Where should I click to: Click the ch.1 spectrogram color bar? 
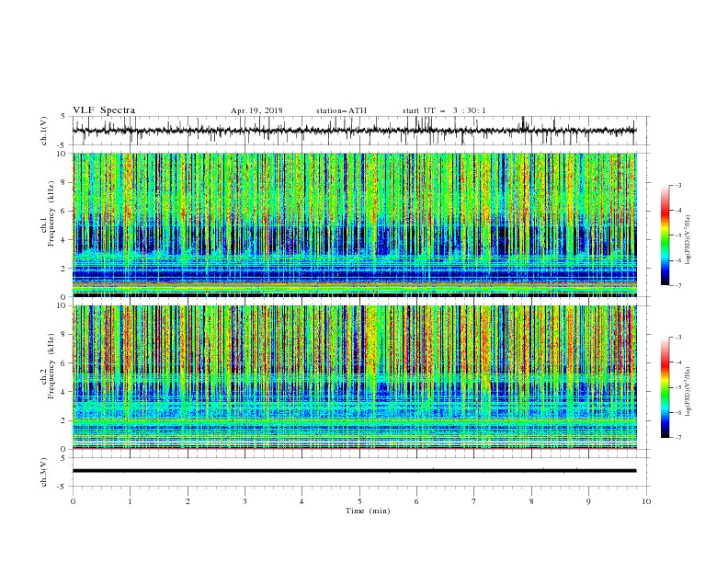click(665, 235)
